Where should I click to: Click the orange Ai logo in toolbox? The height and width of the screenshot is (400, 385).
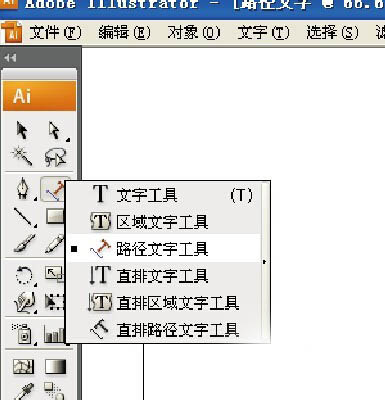[39, 96]
